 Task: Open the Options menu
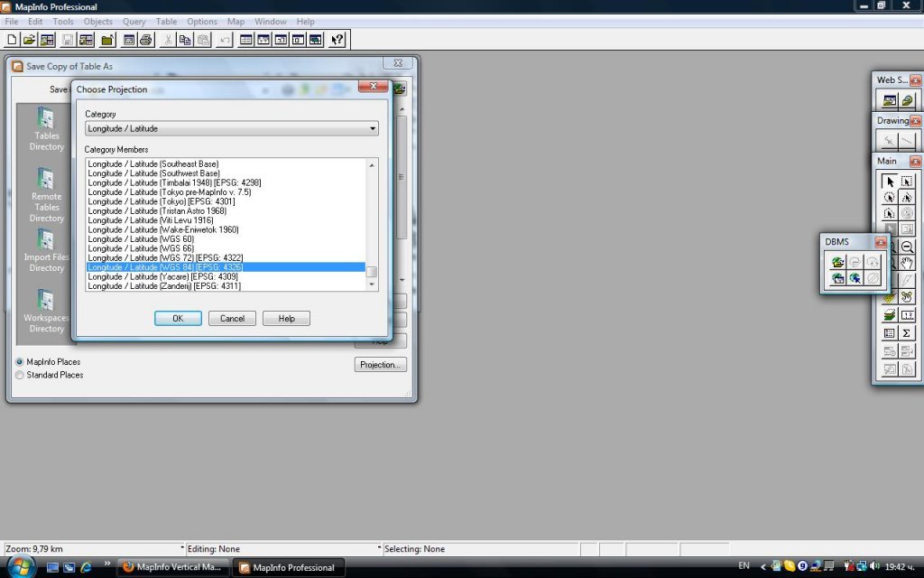(x=202, y=22)
